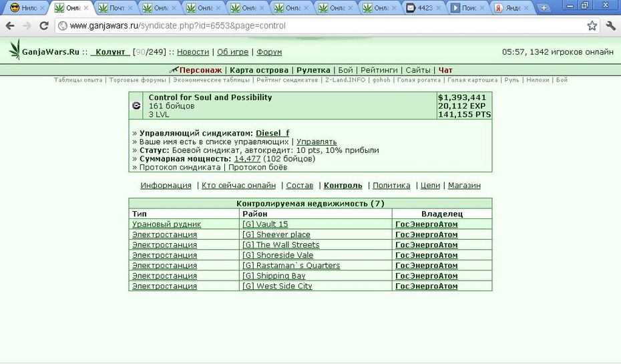Open the Рулетка menu item
Image resolution: width=621 pixels, height=364 pixels.
point(313,70)
